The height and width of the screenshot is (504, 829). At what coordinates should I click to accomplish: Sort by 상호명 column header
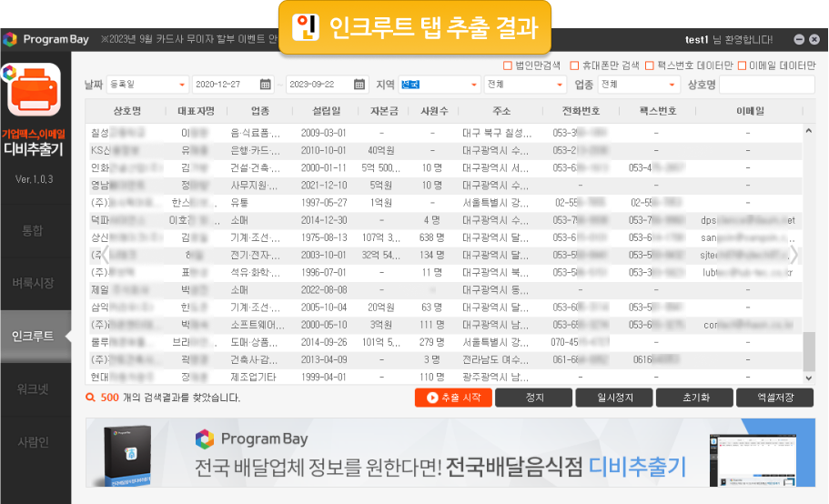point(126,111)
